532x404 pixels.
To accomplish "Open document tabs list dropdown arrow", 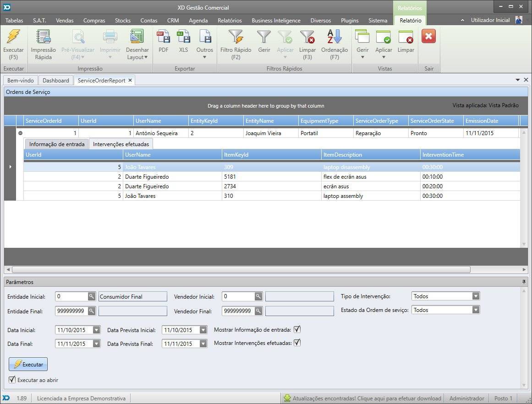I will tap(518, 80).
